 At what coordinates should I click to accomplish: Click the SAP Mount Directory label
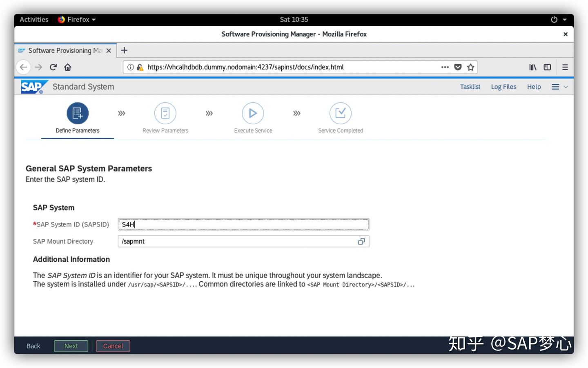click(x=63, y=241)
